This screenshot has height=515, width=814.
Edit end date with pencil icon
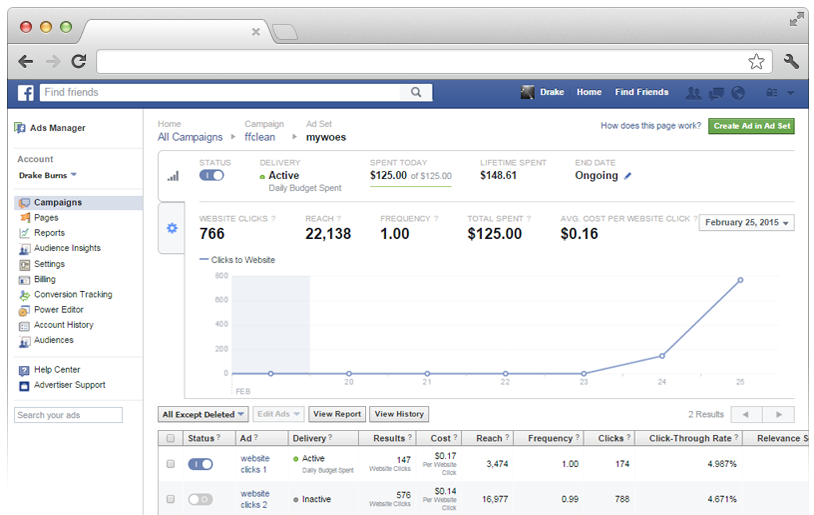(x=628, y=176)
